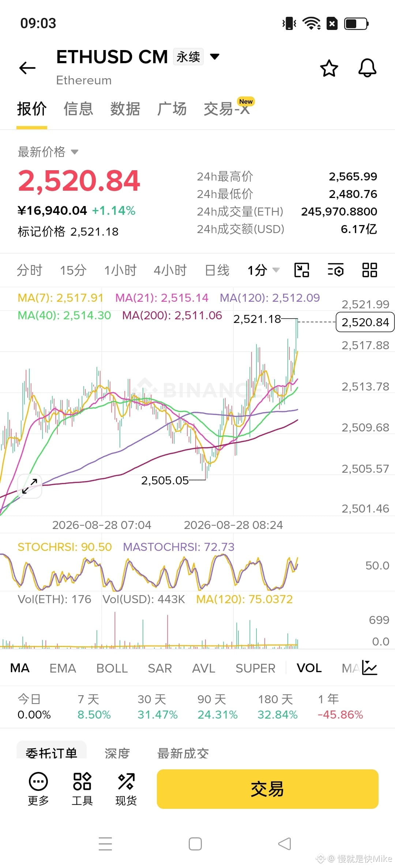Image resolution: width=395 pixels, height=868 pixels.
Task: Select 1小时 timeframe
Action: [x=120, y=270]
